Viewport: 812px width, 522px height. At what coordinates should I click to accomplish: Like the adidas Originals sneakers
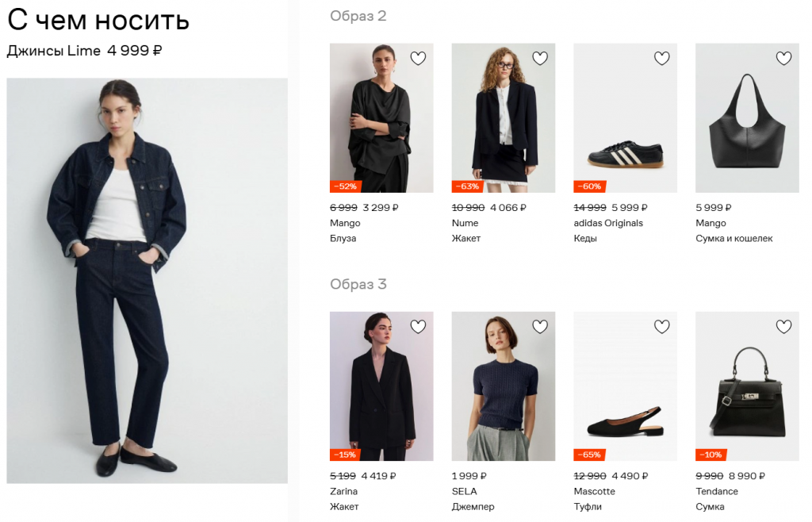662,58
